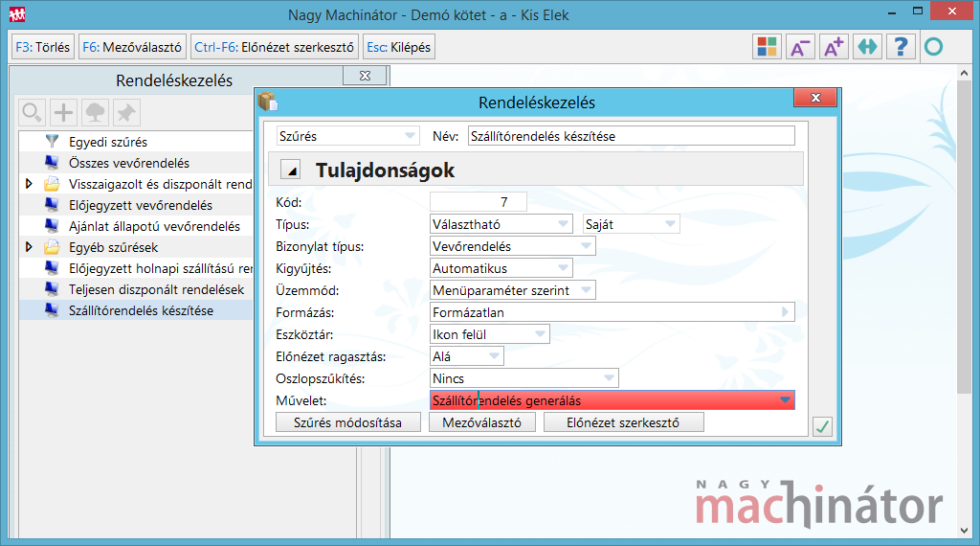Click the teal circle status icon
The image size is (980, 546).
click(x=934, y=47)
